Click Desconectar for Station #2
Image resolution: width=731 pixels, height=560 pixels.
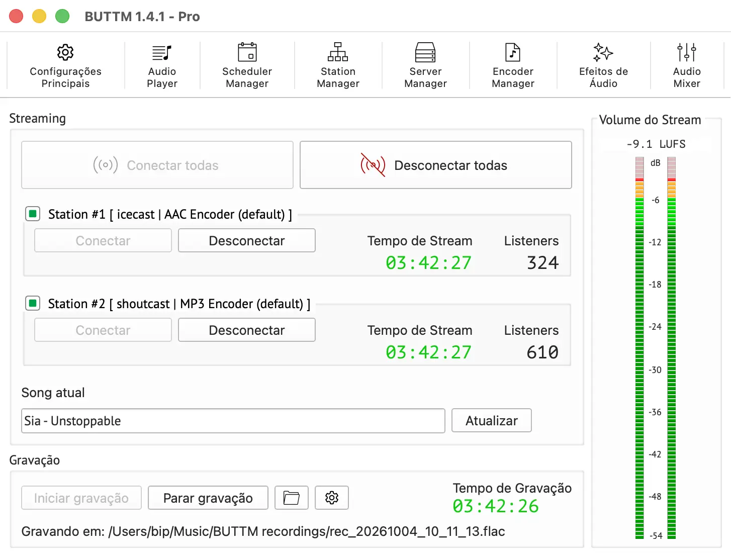click(247, 330)
